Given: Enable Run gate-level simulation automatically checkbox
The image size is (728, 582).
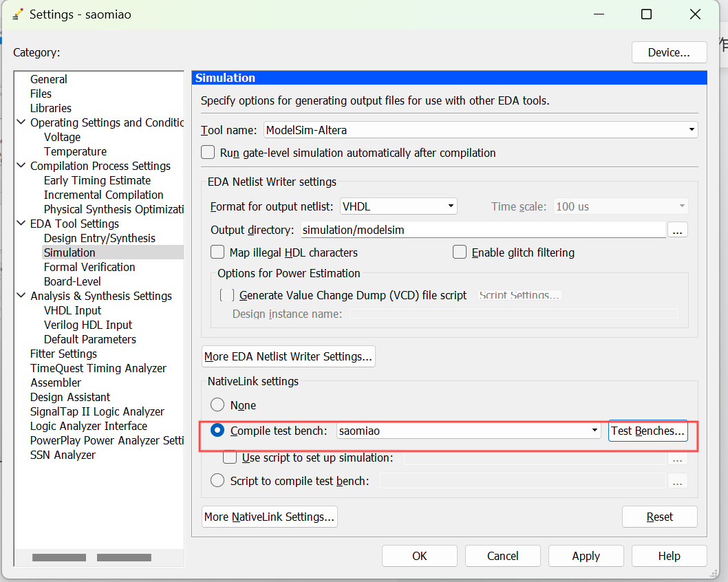Looking at the screenshot, I should pos(208,153).
